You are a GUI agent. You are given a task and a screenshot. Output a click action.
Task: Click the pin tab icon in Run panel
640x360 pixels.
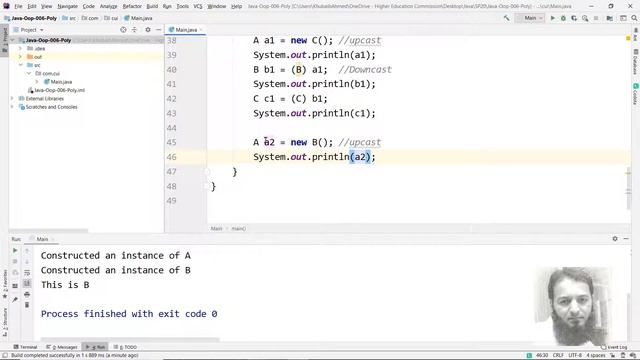(x=15, y=300)
